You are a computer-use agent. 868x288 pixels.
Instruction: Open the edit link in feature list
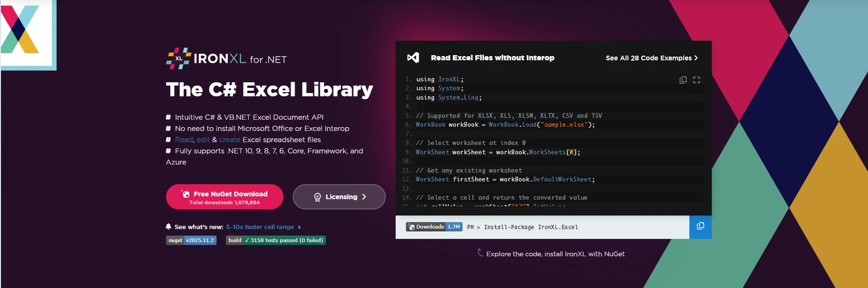(203, 140)
